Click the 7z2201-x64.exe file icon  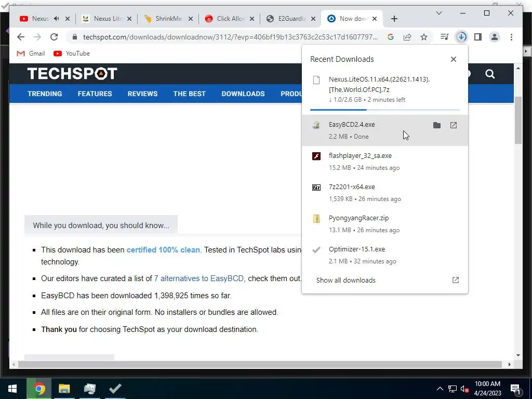(316, 187)
